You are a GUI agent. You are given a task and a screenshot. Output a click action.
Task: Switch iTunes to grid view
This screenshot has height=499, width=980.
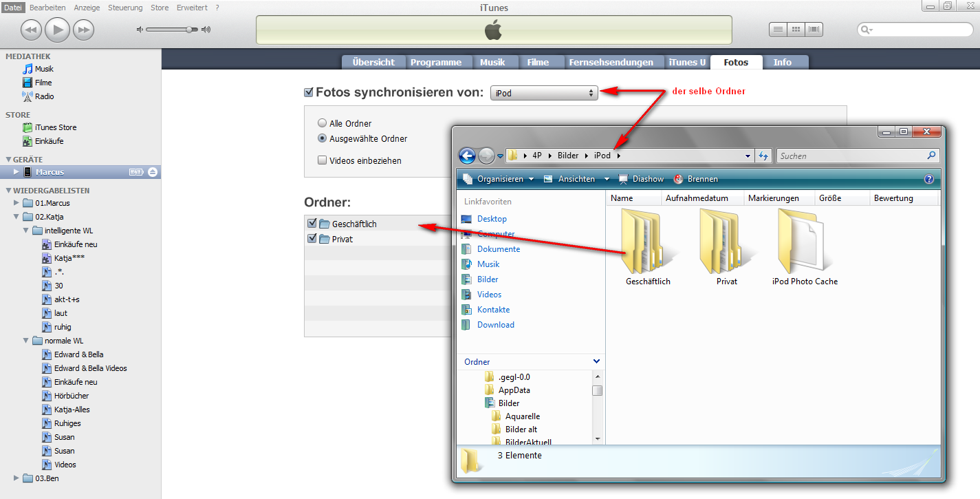pyautogui.click(x=796, y=30)
